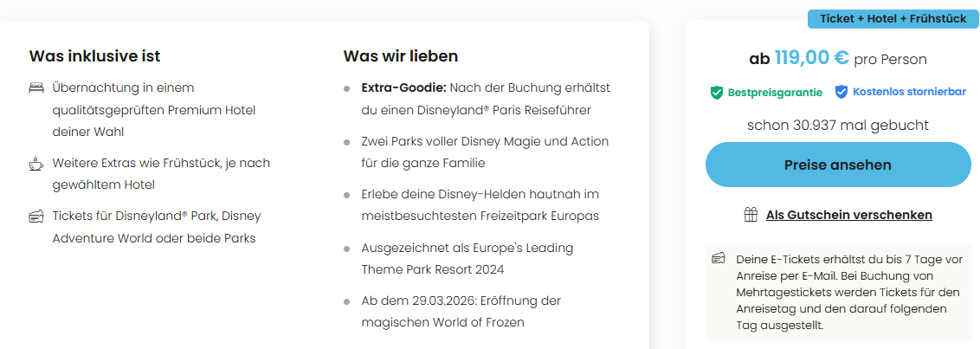Click the blue Kostenlos stornierbar shield icon
This screenshot has height=349, width=980.
(841, 93)
